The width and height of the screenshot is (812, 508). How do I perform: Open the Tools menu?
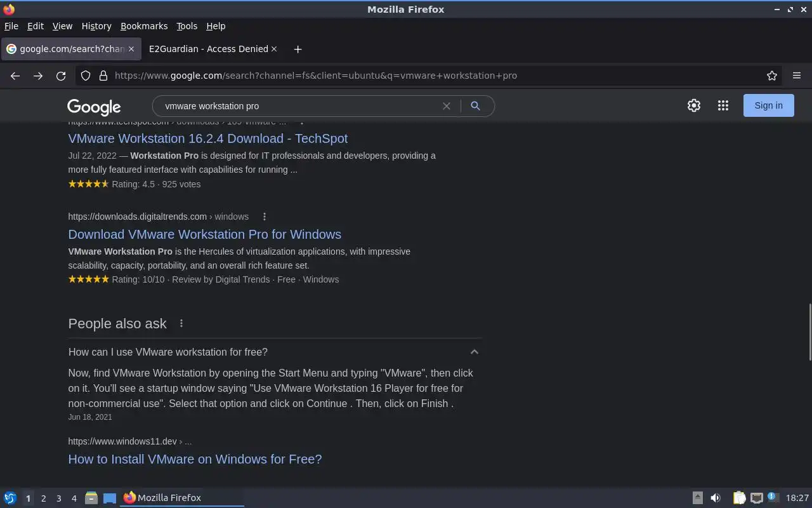187,26
